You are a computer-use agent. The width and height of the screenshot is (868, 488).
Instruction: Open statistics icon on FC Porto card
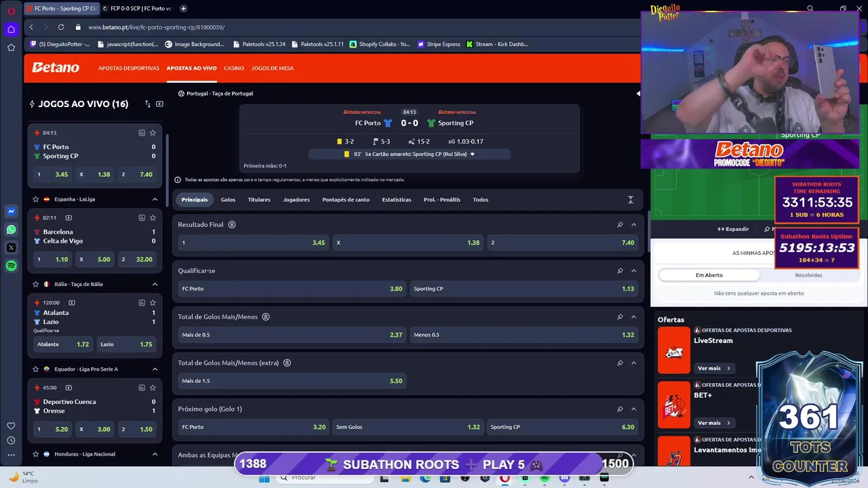142,133
